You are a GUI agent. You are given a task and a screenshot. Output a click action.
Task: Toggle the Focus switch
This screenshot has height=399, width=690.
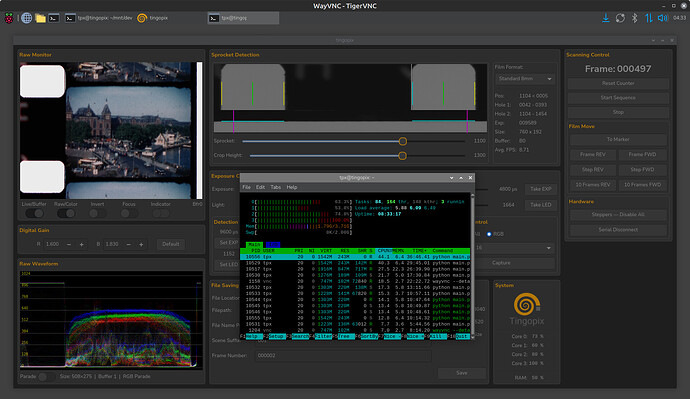(x=129, y=213)
